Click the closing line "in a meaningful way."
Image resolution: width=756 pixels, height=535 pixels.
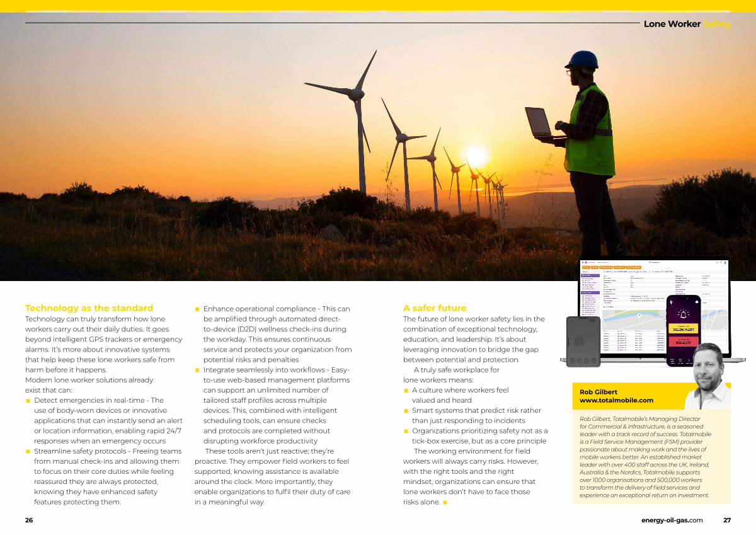(x=230, y=502)
